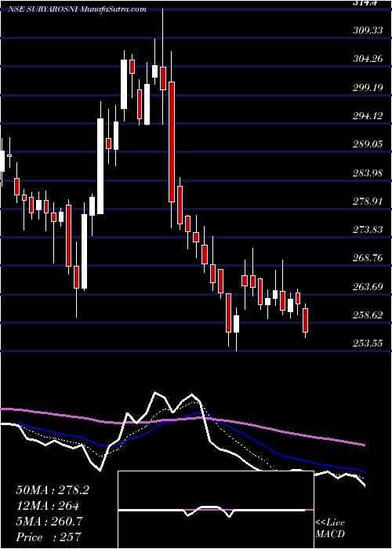
Task: Click the 278.91 price axis label
Action: 367,201
